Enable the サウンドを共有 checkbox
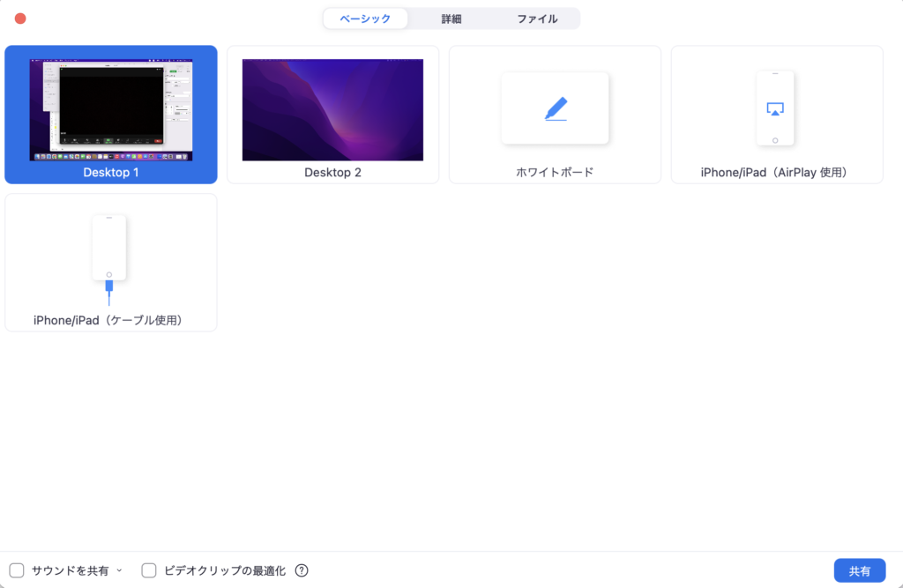Image resolution: width=903 pixels, height=588 pixels. 17,570
